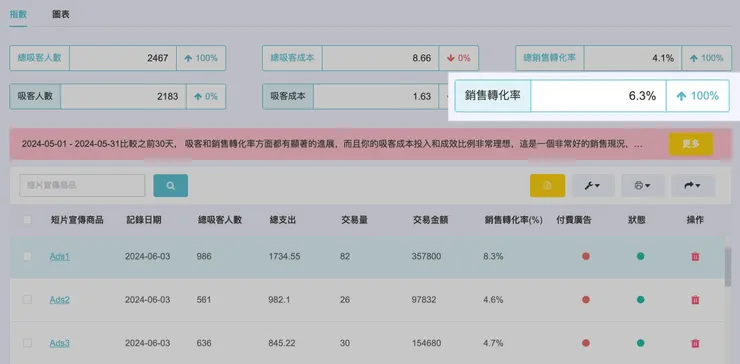
Task: Open the wrench tools dropdown
Action: [x=593, y=186]
